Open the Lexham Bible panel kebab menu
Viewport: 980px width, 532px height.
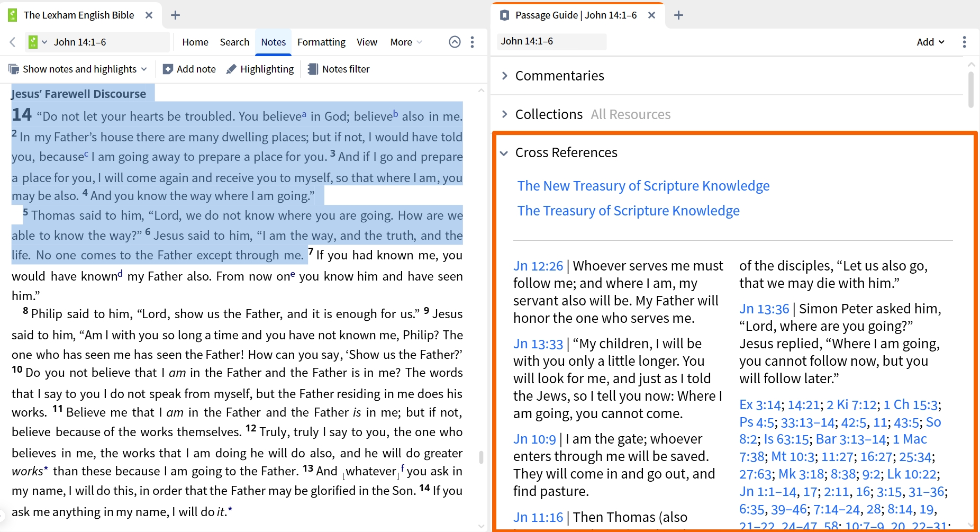(473, 42)
